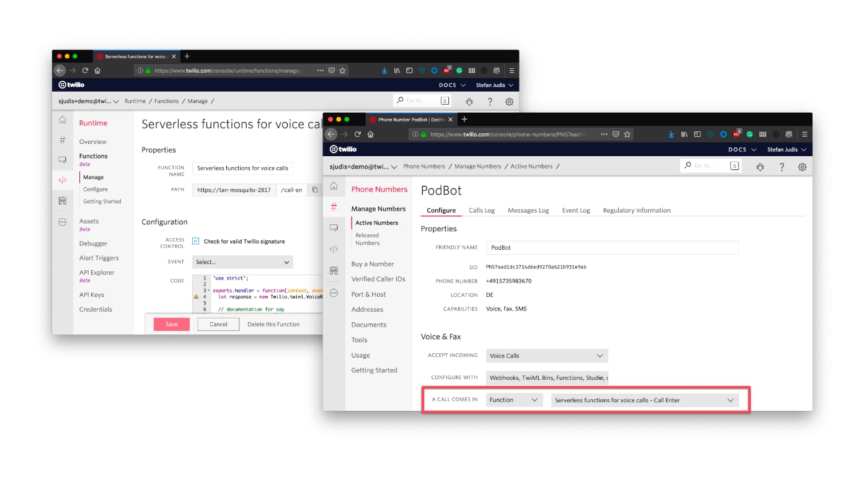Click the ellipsis icon in Functions window sidebar
868x484 pixels.
tap(63, 221)
